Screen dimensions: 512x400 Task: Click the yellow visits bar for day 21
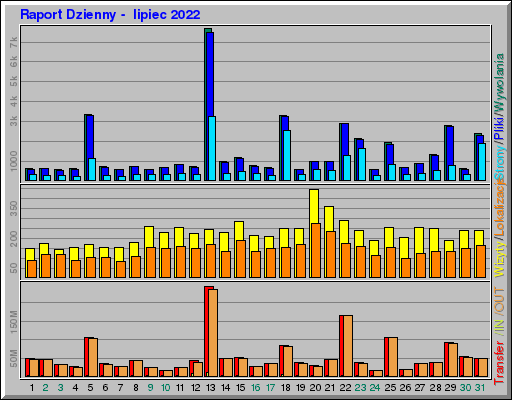[329, 219]
